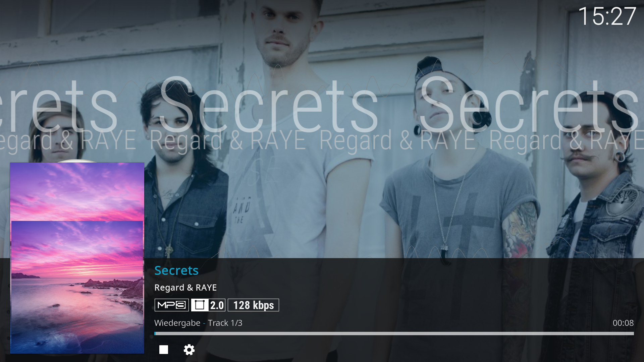Click the large centered Secrets scrolling text
The width and height of the screenshot is (644, 362).
point(268,105)
